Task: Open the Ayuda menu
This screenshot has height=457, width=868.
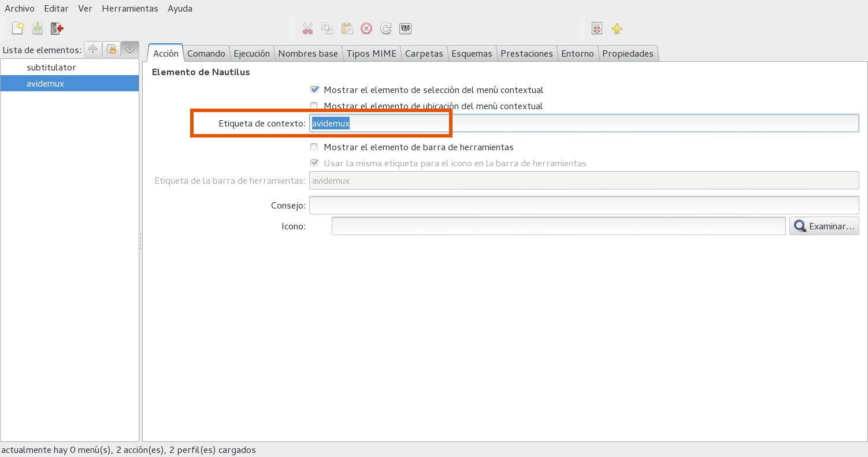Action: pyautogui.click(x=180, y=9)
